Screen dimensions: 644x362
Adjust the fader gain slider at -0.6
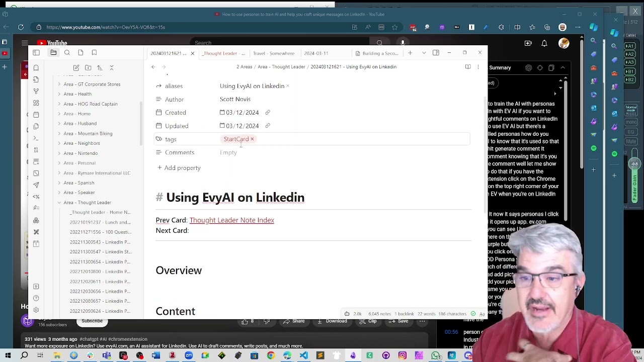(x=634, y=164)
